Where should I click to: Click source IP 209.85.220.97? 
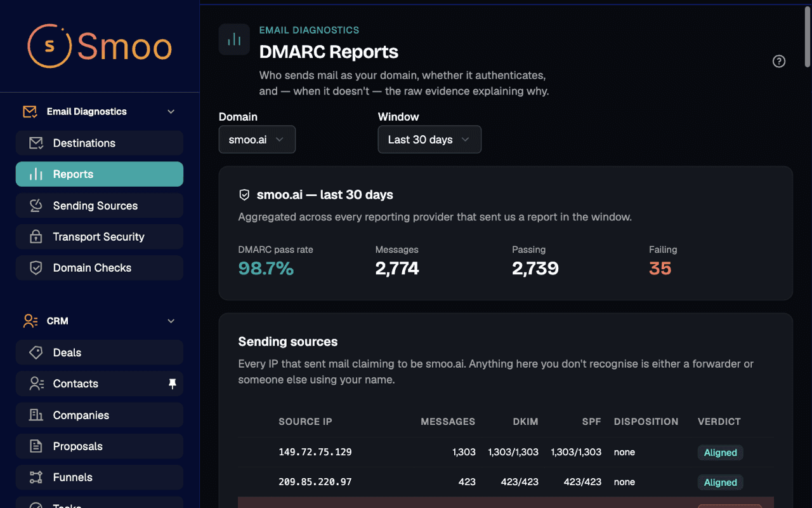[x=315, y=482]
